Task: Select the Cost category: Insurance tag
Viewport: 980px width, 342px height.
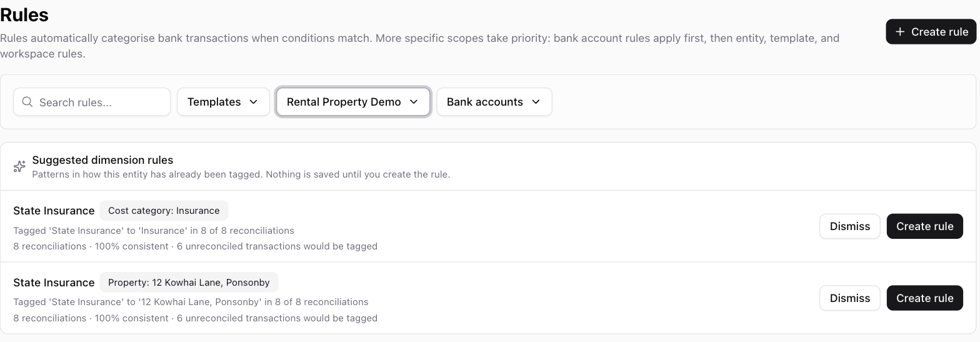Action: [x=164, y=211]
